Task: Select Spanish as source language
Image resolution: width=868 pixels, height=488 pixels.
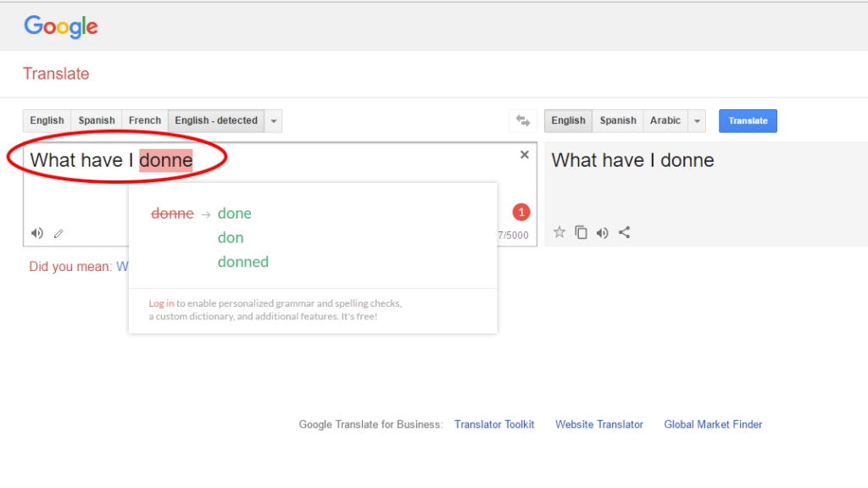Action: coord(97,120)
